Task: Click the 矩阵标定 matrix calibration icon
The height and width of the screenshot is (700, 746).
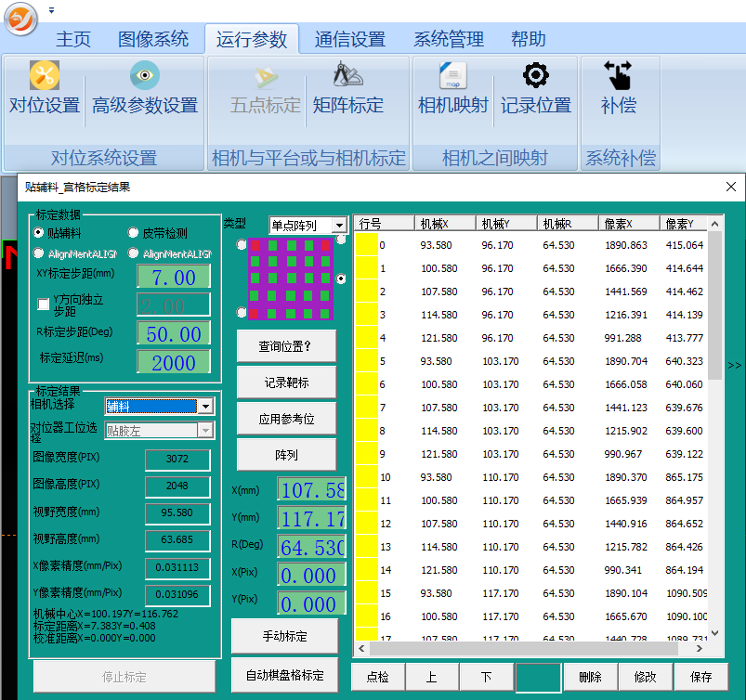Action: (x=347, y=75)
